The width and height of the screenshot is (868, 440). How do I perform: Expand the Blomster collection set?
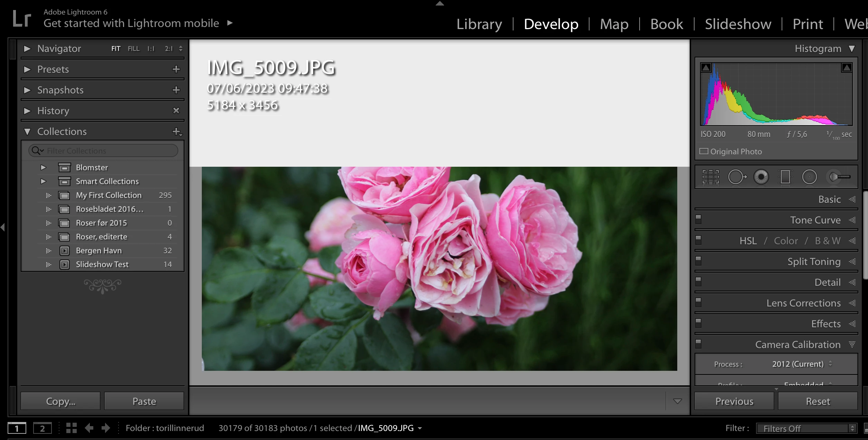click(x=43, y=167)
